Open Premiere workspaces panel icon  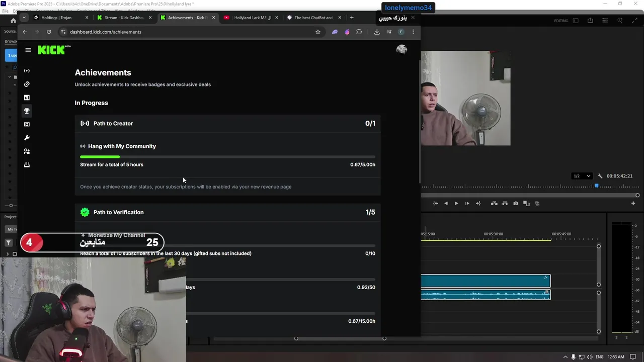click(x=576, y=21)
